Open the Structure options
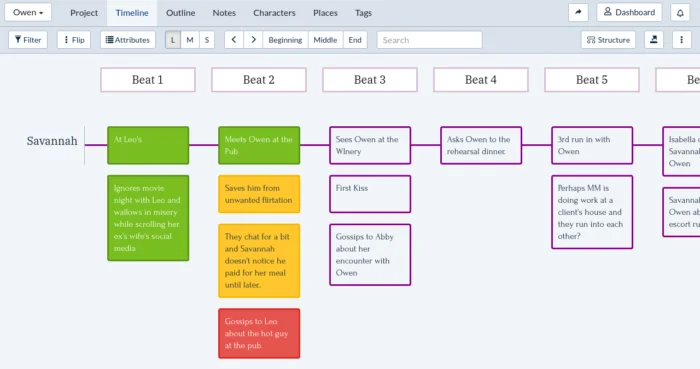The width and height of the screenshot is (700, 369). (x=608, y=40)
